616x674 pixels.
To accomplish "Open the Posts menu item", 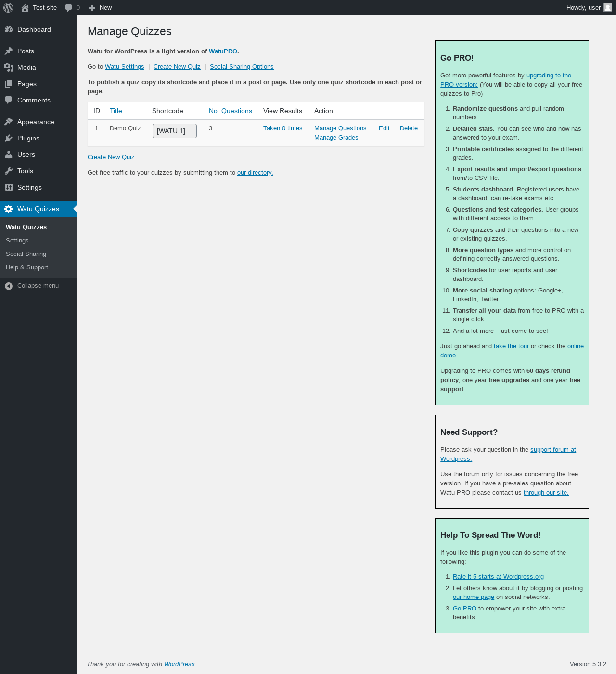I will (x=38, y=51).
